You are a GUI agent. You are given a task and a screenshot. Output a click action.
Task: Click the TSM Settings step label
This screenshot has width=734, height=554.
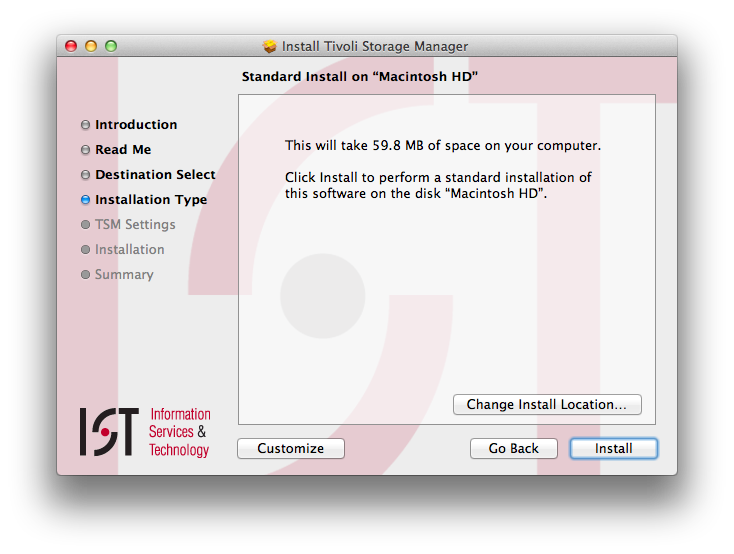135,224
